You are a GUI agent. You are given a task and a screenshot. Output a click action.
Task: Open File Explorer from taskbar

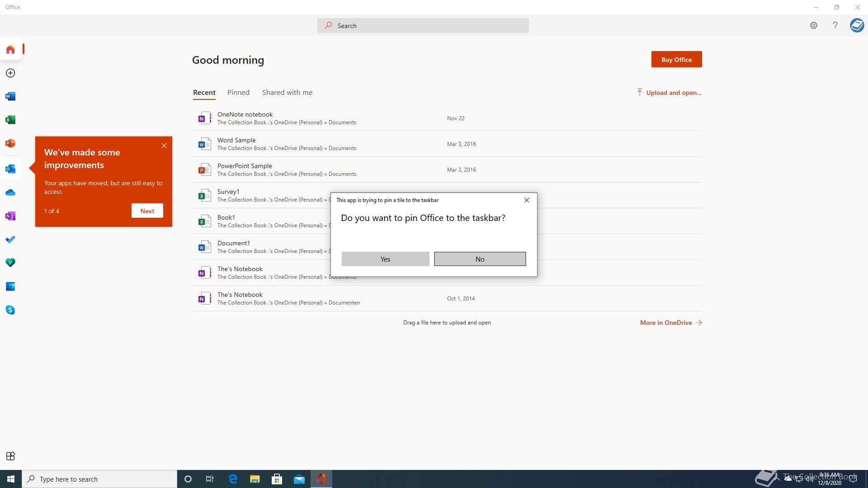255,479
